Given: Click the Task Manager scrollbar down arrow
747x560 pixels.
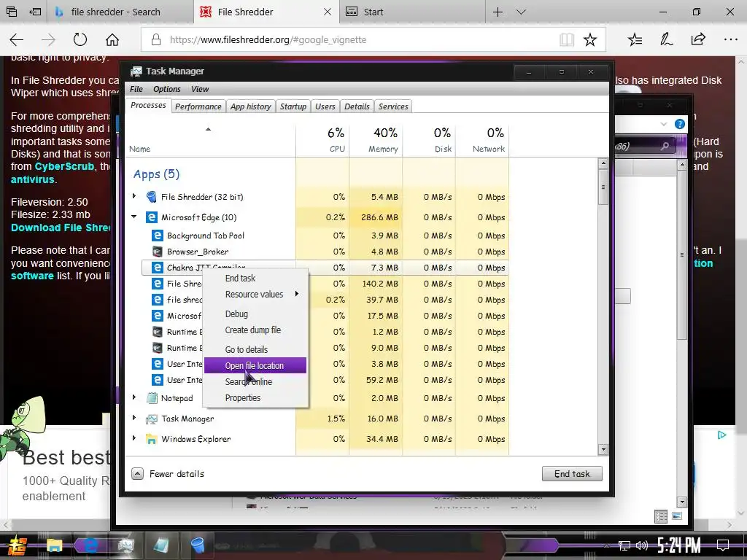Looking at the screenshot, I should click(603, 449).
